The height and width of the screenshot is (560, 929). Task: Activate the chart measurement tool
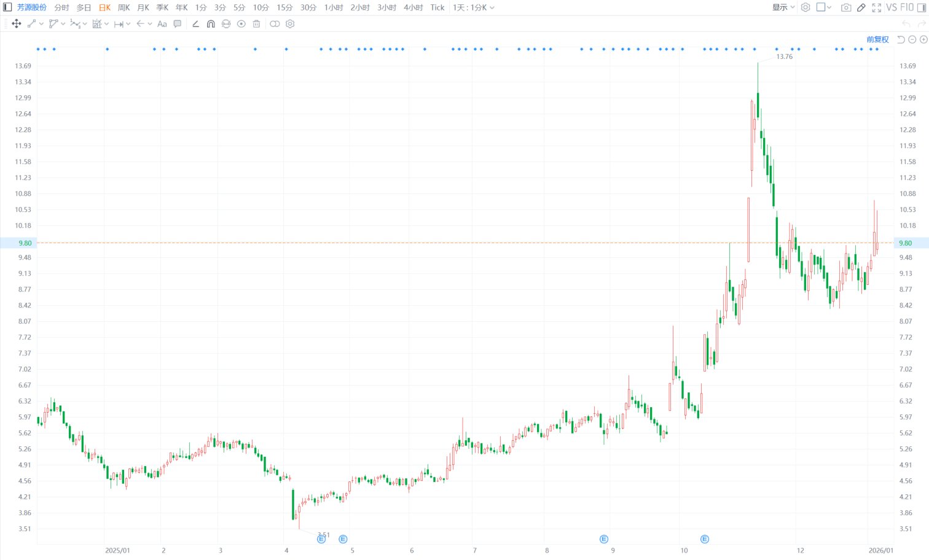coord(96,24)
